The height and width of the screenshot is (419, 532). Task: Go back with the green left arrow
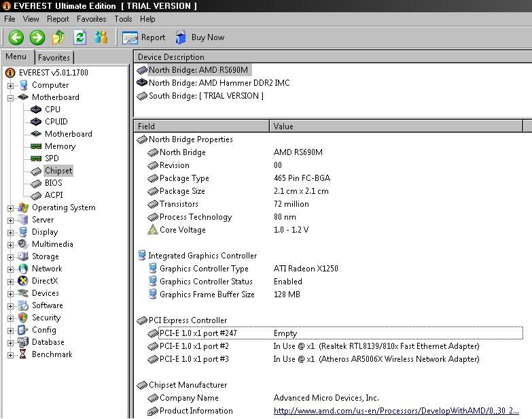click(16, 37)
